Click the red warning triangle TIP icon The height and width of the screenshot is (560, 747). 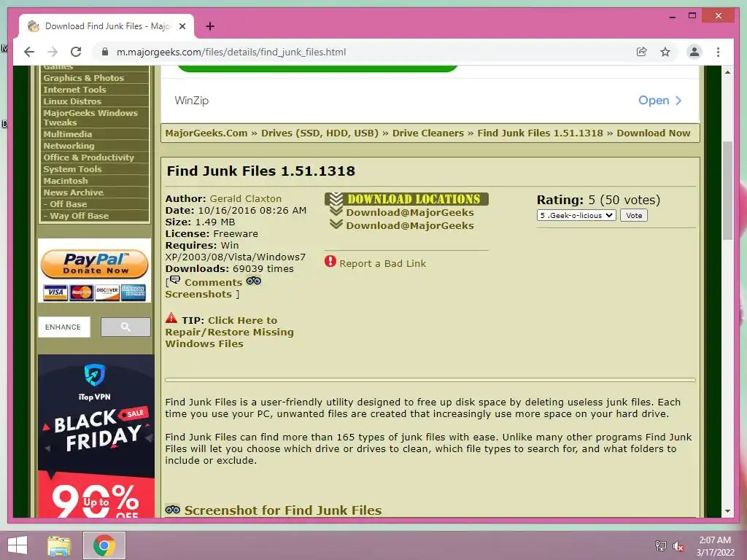[171, 318]
